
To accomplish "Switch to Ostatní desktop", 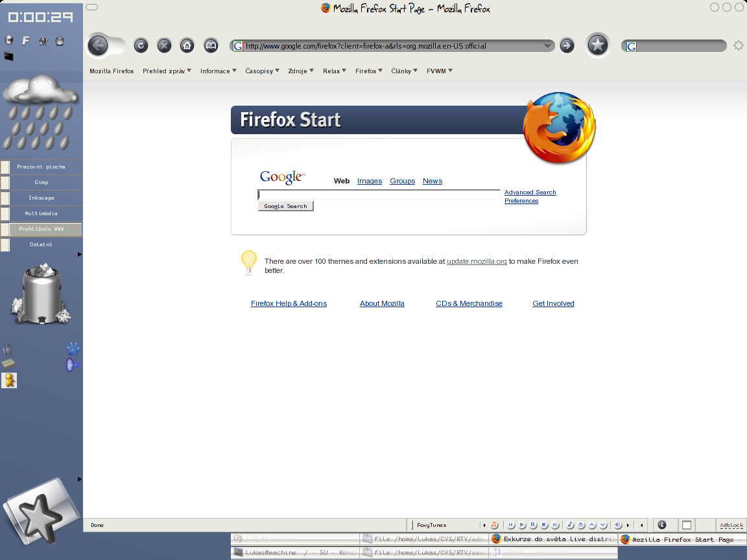I will pos(41,244).
